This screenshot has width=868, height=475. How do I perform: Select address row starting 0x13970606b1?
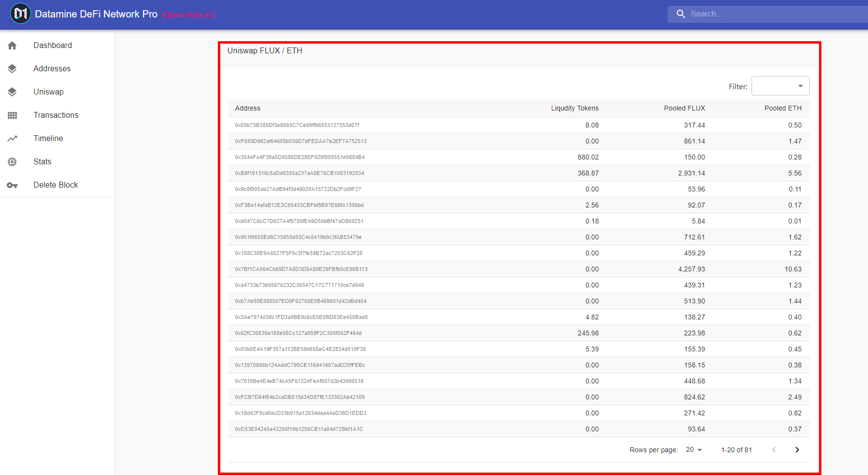pyautogui.click(x=518, y=365)
